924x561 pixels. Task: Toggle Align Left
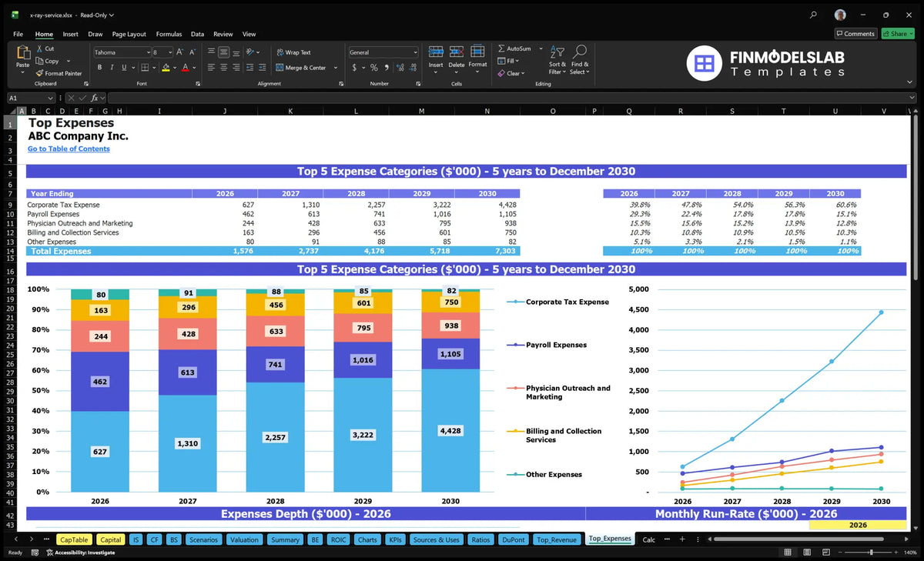tap(211, 68)
